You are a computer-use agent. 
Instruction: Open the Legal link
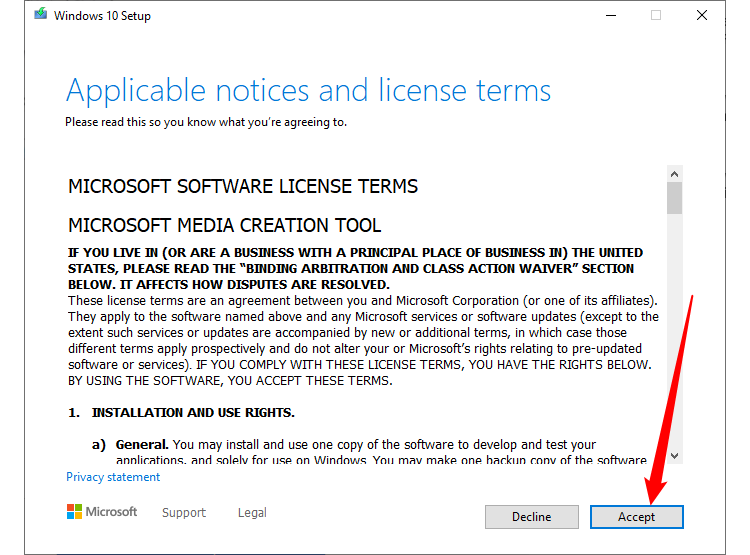[252, 512]
